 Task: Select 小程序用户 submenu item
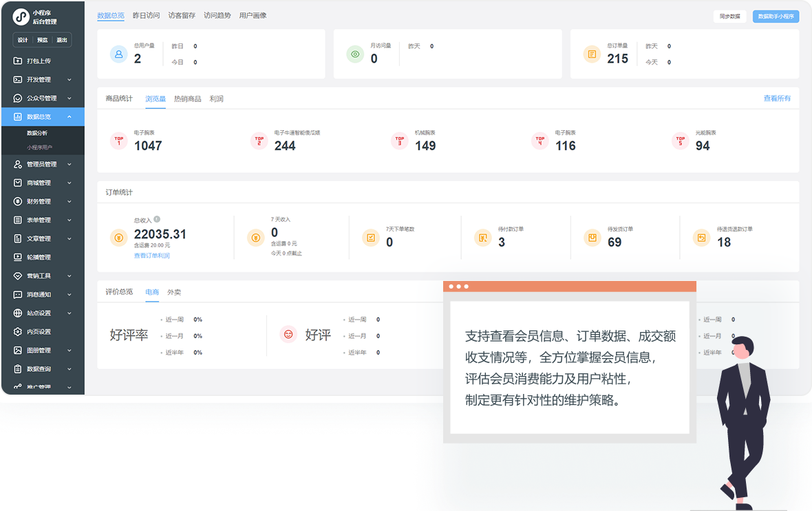[x=39, y=147]
